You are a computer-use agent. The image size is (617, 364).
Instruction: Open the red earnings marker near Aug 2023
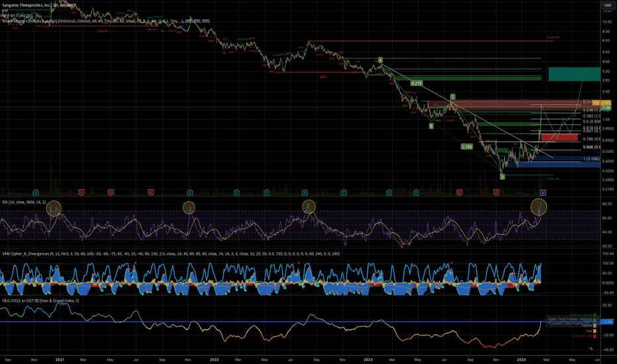pos(459,193)
